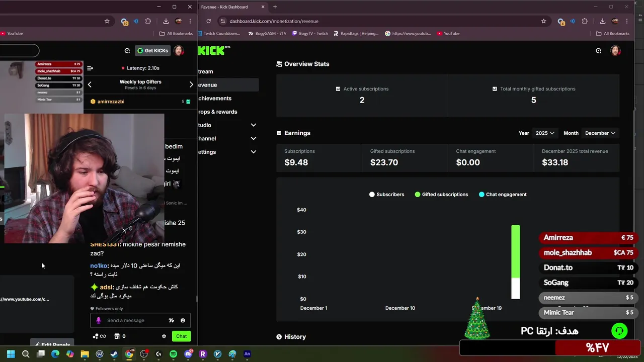View site information icon in the address bar
644x362 pixels.
pos(223,21)
